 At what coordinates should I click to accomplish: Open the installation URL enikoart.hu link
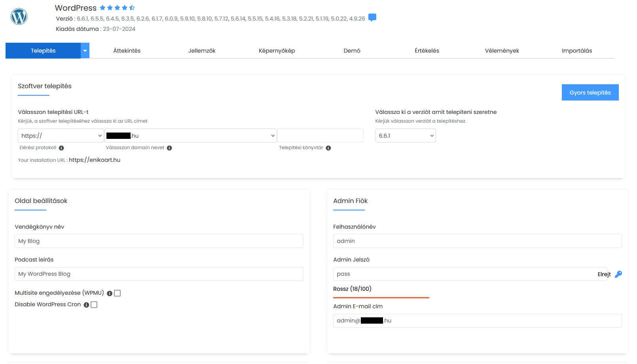click(x=95, y=160)
